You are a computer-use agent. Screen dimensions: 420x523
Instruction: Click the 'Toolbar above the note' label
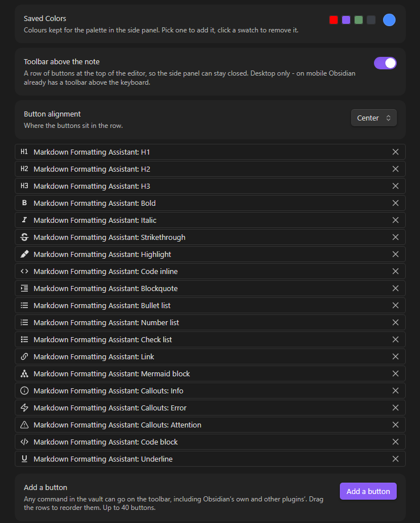(x=62, y=62)
